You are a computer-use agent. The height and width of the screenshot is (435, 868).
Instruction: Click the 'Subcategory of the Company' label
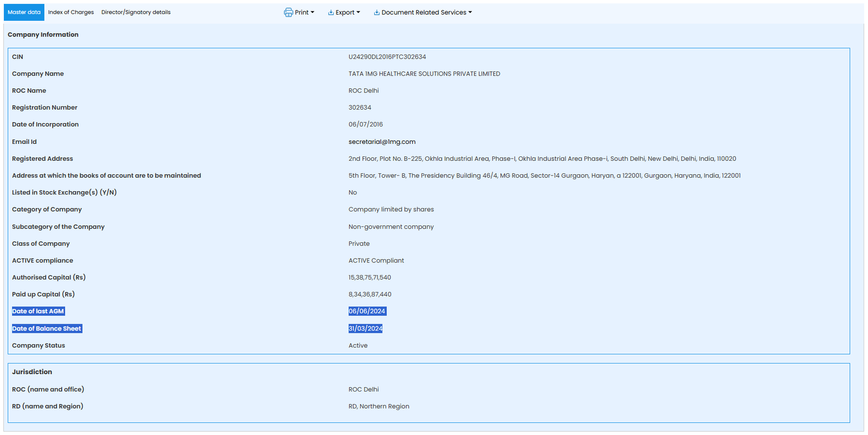[x=58, y=226]
